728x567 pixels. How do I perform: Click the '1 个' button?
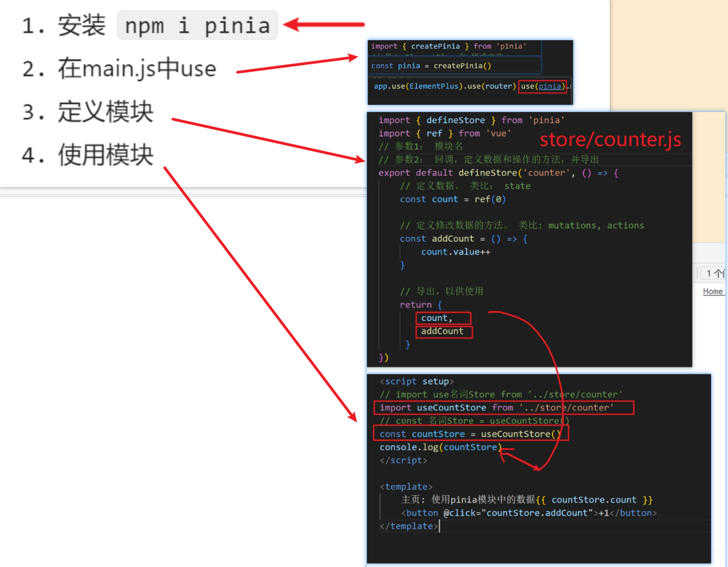(x=714, y=273)
